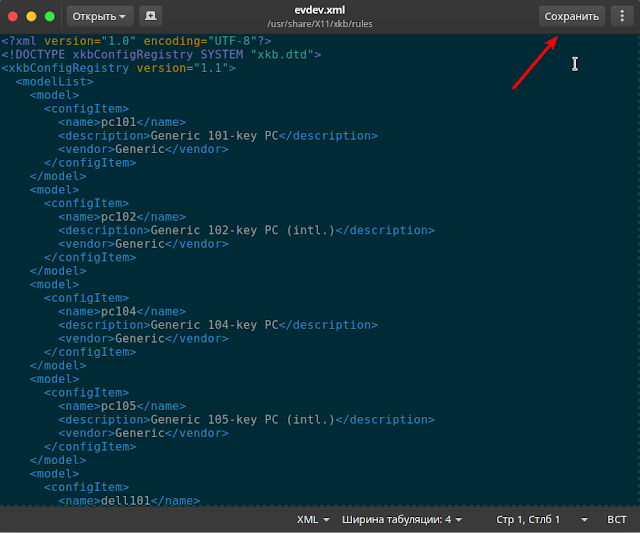Toggle the ВСТ insert mode indicator
Image resolution: width=640 pixels, height=533 pixels.
(x=616, y=520)
